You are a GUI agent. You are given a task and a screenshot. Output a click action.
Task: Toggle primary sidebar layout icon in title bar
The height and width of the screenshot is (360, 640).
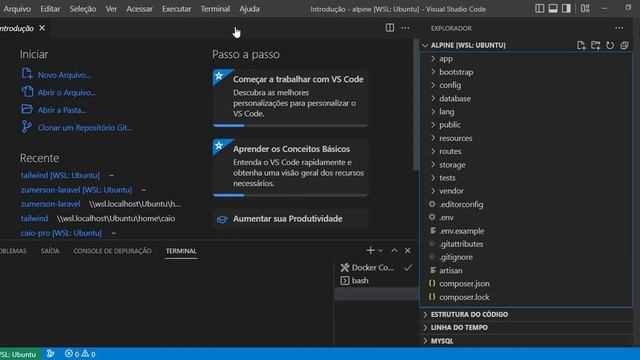(x=540, y=9)
